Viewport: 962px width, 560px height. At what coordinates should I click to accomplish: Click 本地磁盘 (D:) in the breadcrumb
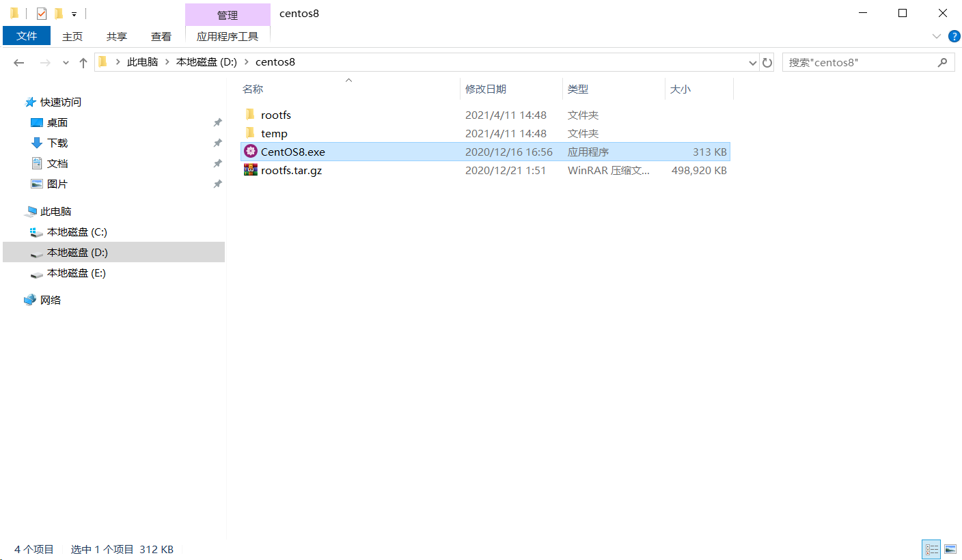[x=206, y=62]
